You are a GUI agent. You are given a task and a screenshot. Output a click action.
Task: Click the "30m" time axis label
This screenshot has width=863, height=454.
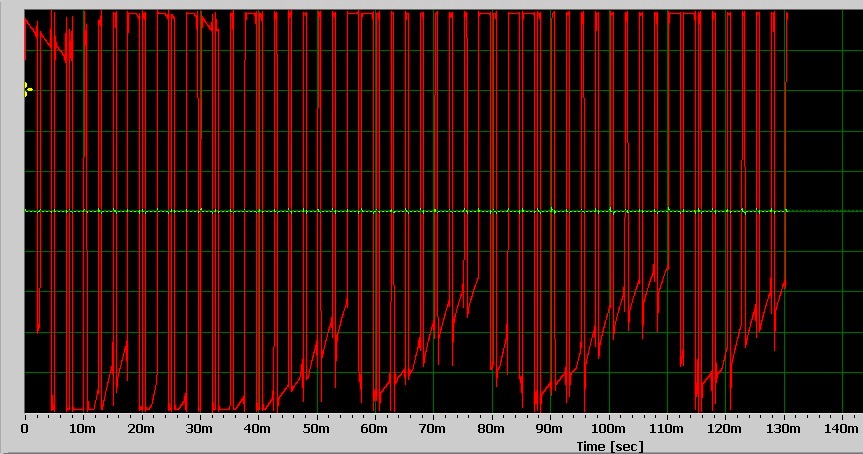[x=200, y=429]
